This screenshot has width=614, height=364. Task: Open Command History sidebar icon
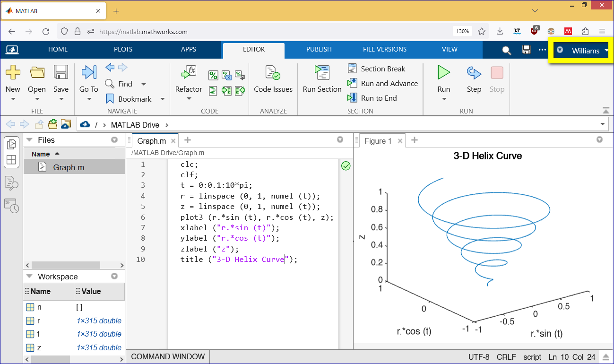click(11, 206)
